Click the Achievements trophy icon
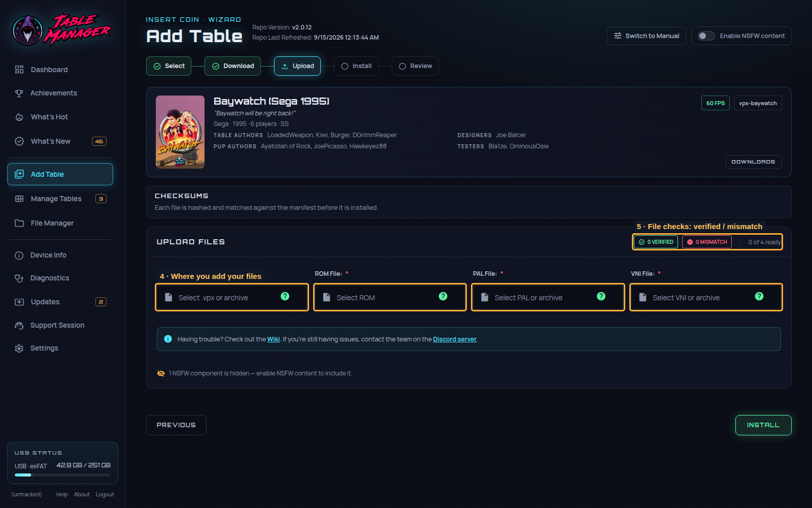Screen dimensions: 812x508 19,93
